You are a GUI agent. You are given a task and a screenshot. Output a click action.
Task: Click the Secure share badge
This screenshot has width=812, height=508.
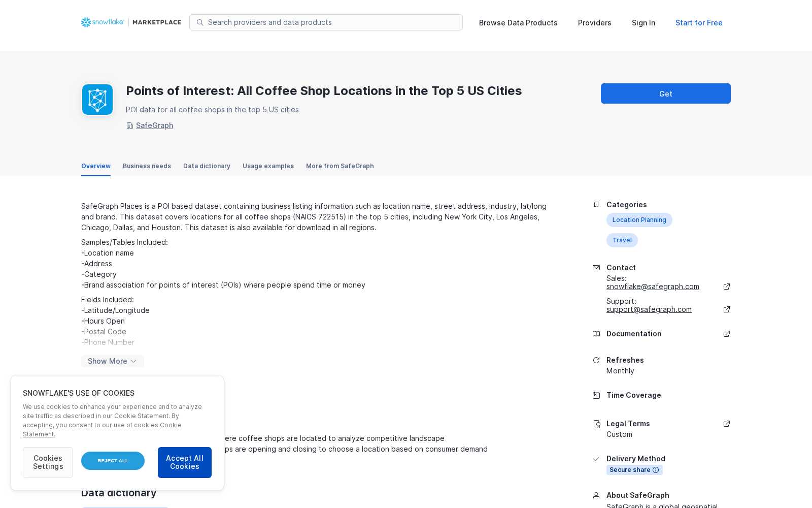point(634,470)
